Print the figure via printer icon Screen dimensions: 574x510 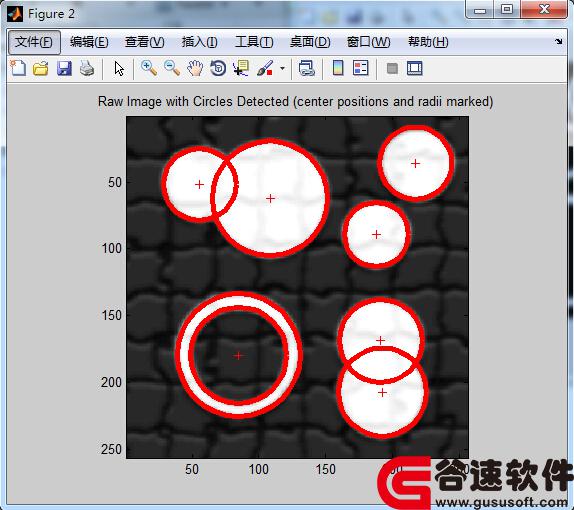click(87, 68)
